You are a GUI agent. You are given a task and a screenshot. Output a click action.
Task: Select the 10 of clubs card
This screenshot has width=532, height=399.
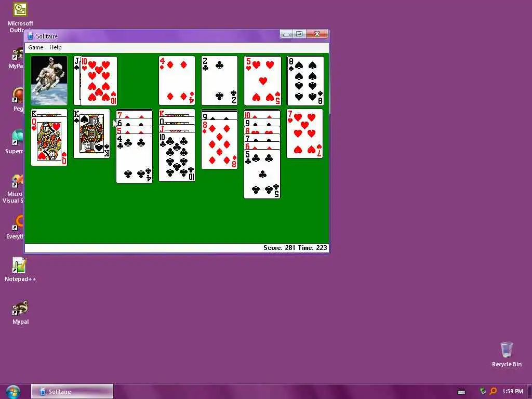click(177, 157)
